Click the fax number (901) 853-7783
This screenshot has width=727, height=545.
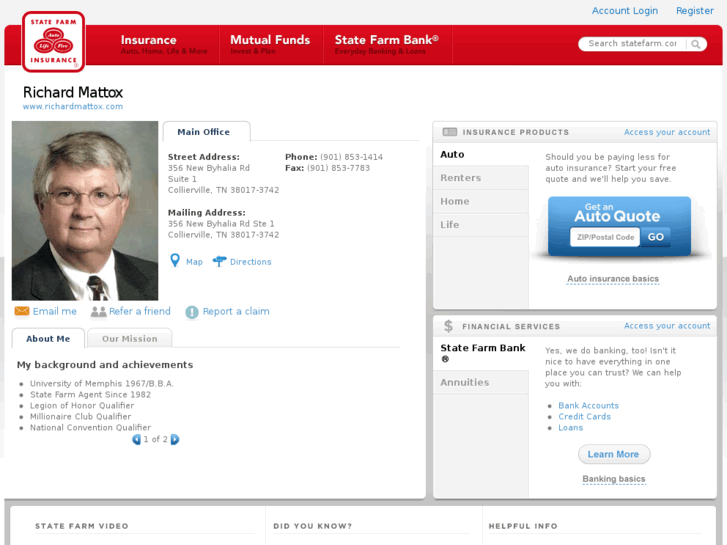point(338,168)
